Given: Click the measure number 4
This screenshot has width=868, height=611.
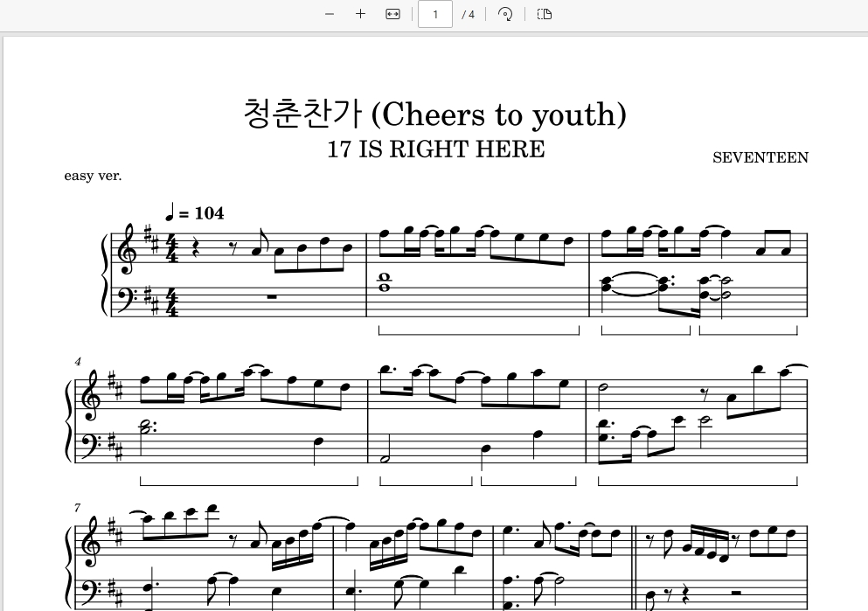Looking at the screenshot, I should pos(78,361).
